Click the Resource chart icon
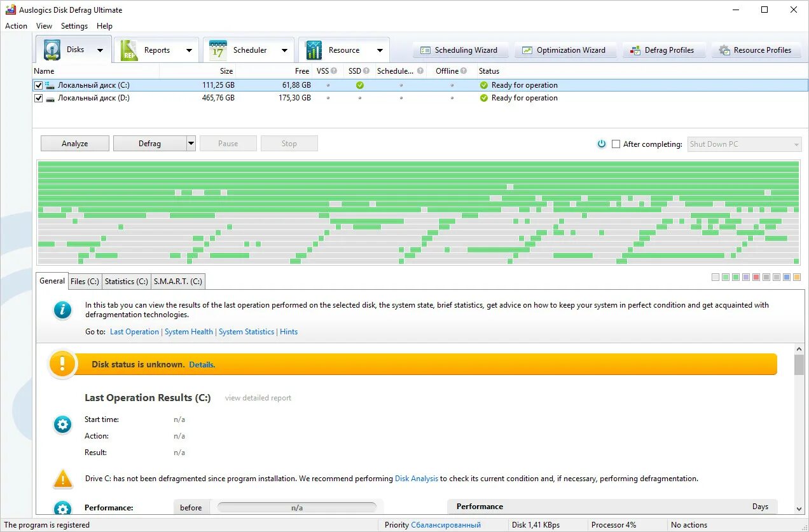Image resolution: width=809 pixels, height=532 pixels. (x=314, y=50)
